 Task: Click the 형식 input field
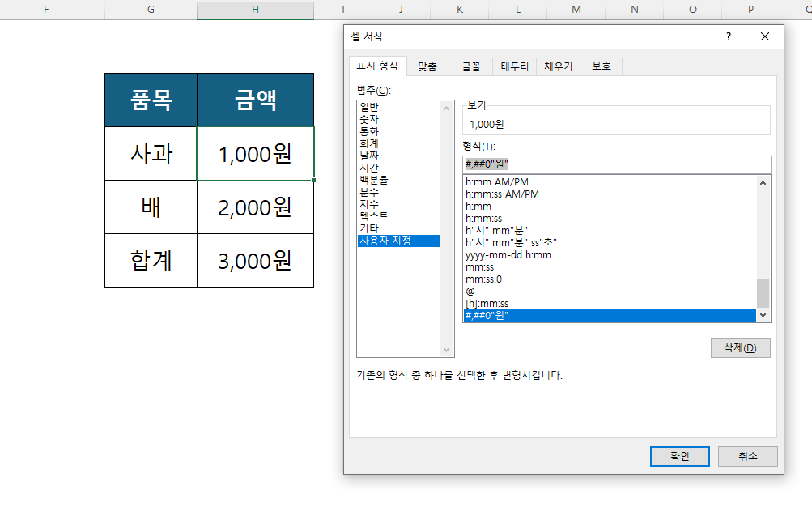615,164
